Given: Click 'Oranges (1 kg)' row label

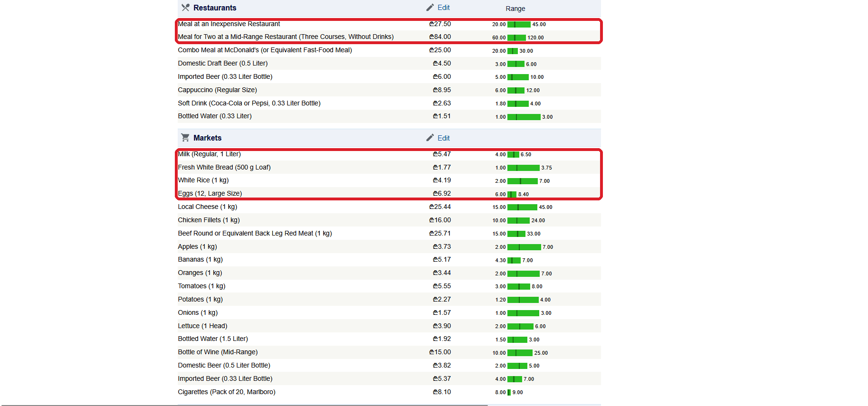Looking at the screenshot, I should click(x=200, y=273).
